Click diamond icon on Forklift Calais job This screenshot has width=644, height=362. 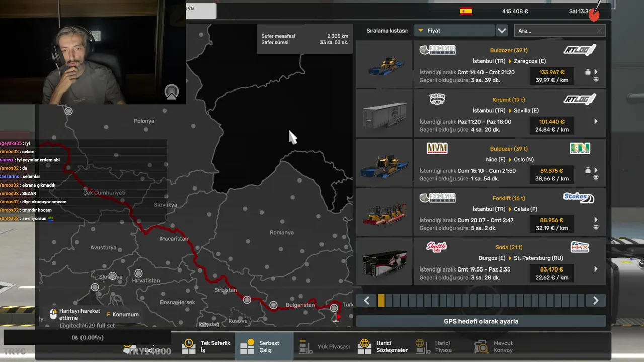coord(596,227)
